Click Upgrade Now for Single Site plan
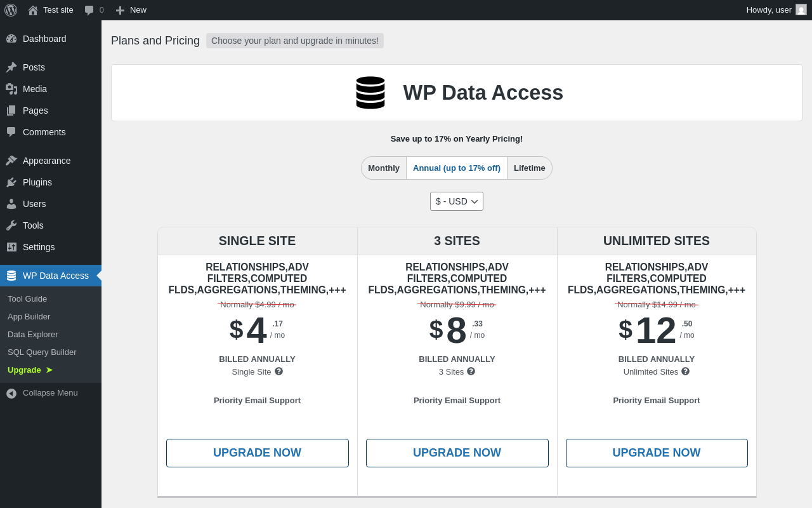Viewport: 812px width, 508px height. coord(258,453)
